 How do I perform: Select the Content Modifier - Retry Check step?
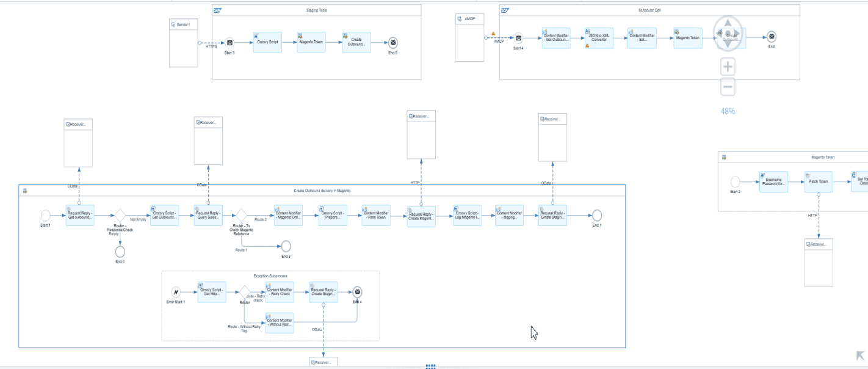tap(279, 292)
